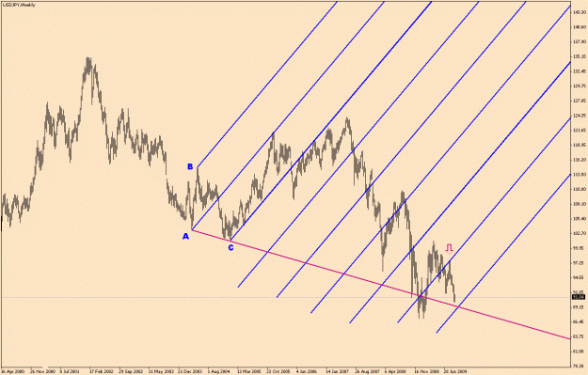Click the '4 Jun 2006' date label
Image resolution: width=588 pixels, height=375 pixels.
tap(307, 372)
